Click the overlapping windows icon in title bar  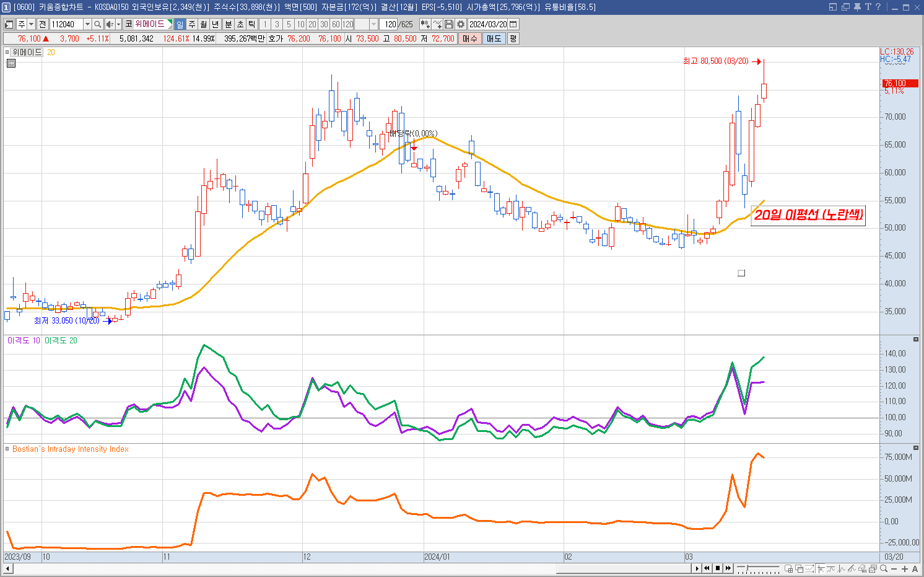pos(845,7)
